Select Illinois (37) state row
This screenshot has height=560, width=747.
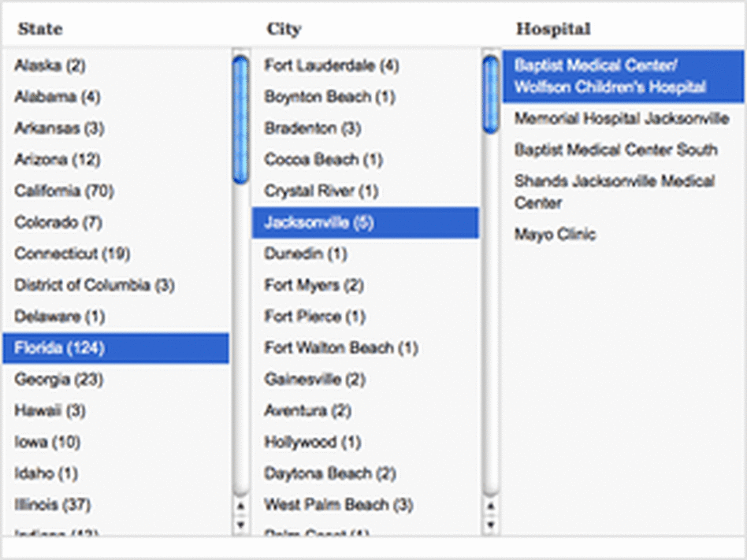(116, 505)
